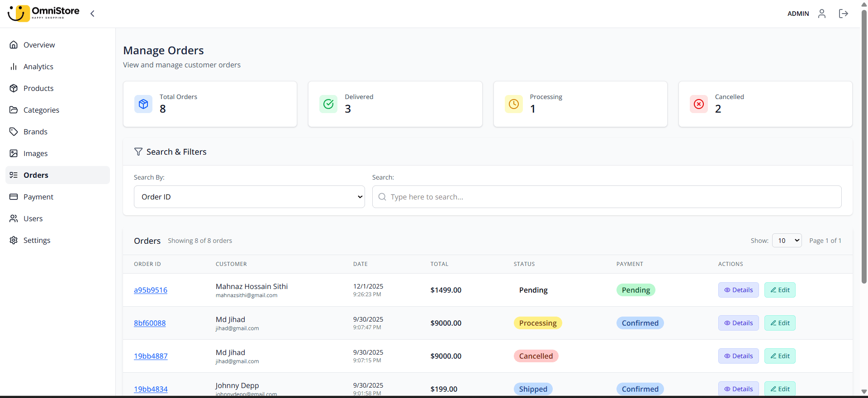View Details for order 19bb4887
868x398 pixels.
pos(738,356)
